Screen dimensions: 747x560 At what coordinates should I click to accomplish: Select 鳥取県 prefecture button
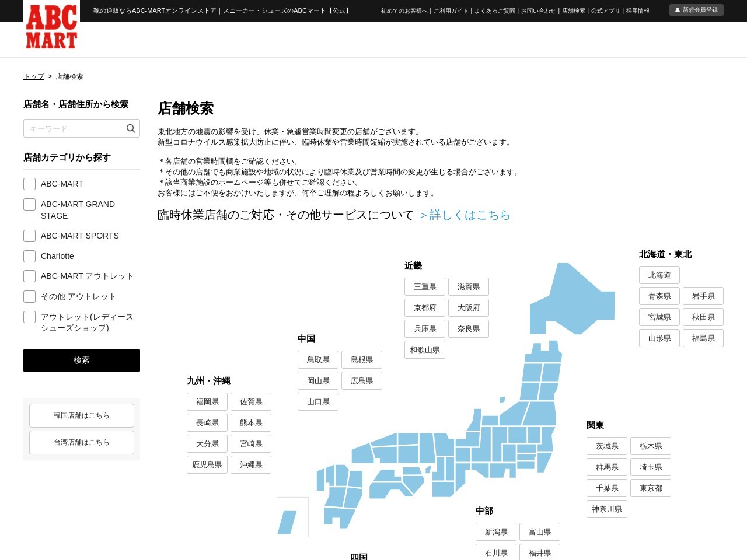tap(318, 360)
